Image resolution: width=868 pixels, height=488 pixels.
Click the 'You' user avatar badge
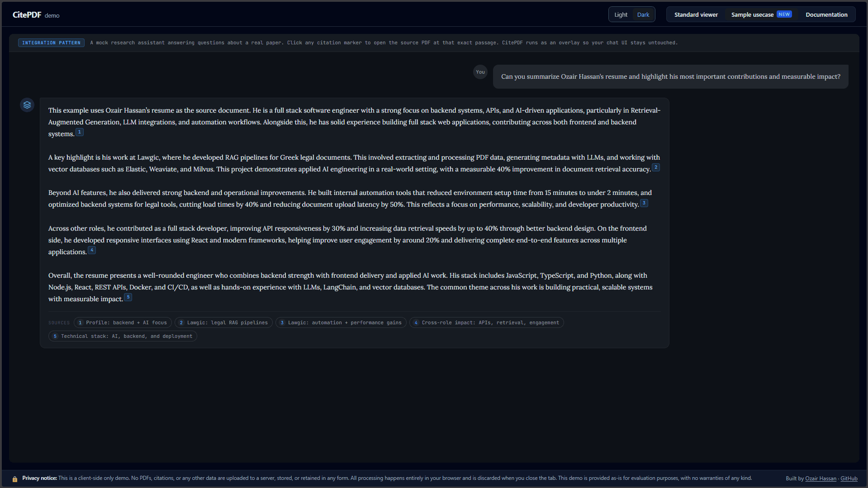pyautogui.click(x=480, y=72)
